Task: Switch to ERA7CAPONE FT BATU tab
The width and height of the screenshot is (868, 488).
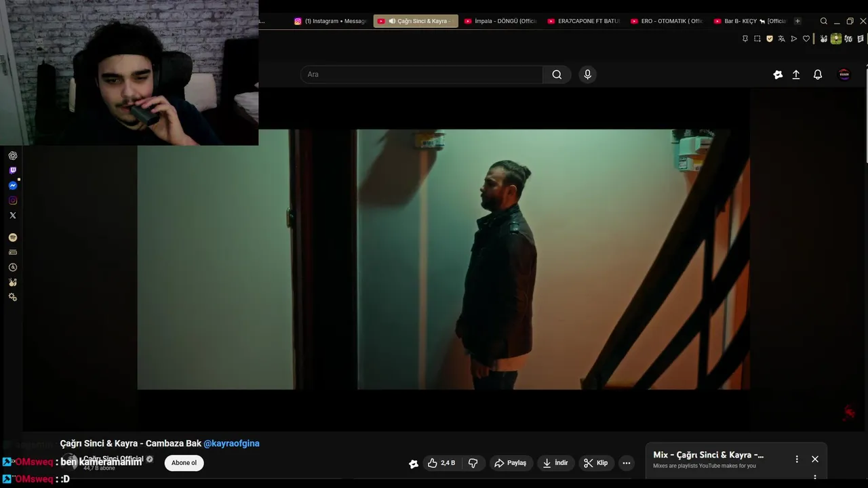Action: click(x=584, y=21)
